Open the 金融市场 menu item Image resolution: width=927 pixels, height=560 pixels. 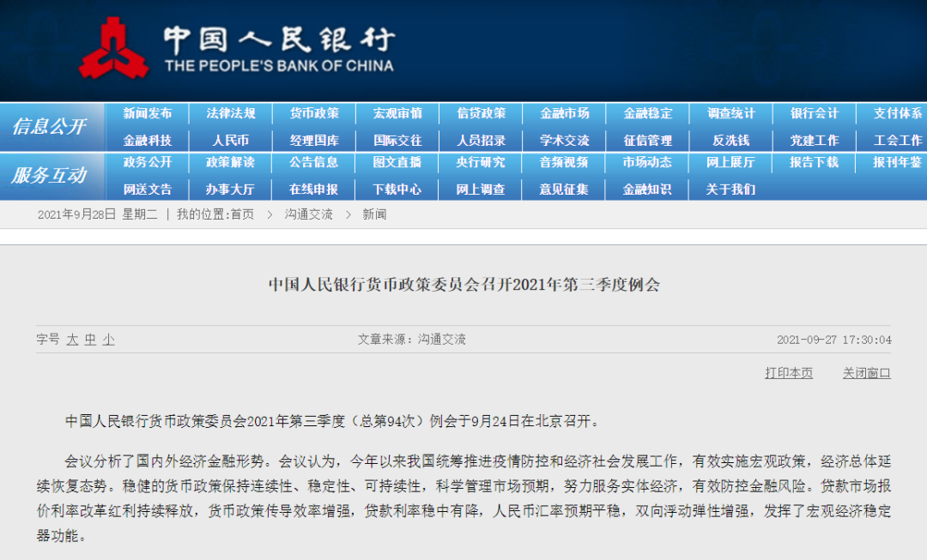(564, 113)
